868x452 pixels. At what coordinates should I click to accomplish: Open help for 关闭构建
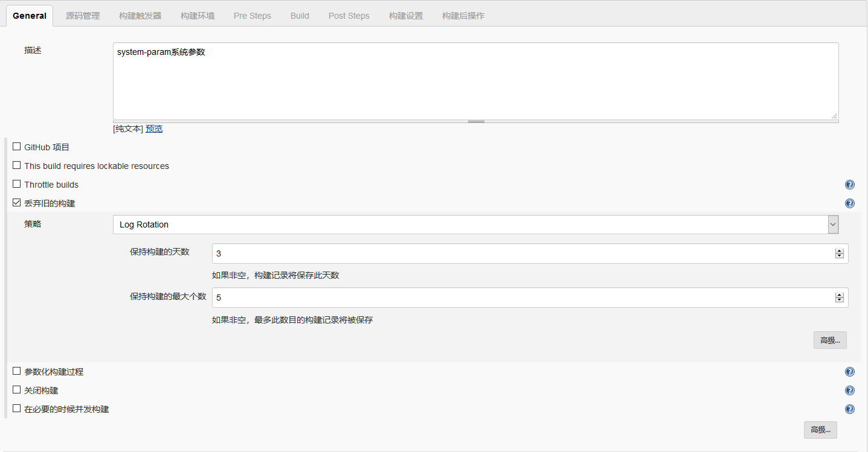click(x=850, y=391)
